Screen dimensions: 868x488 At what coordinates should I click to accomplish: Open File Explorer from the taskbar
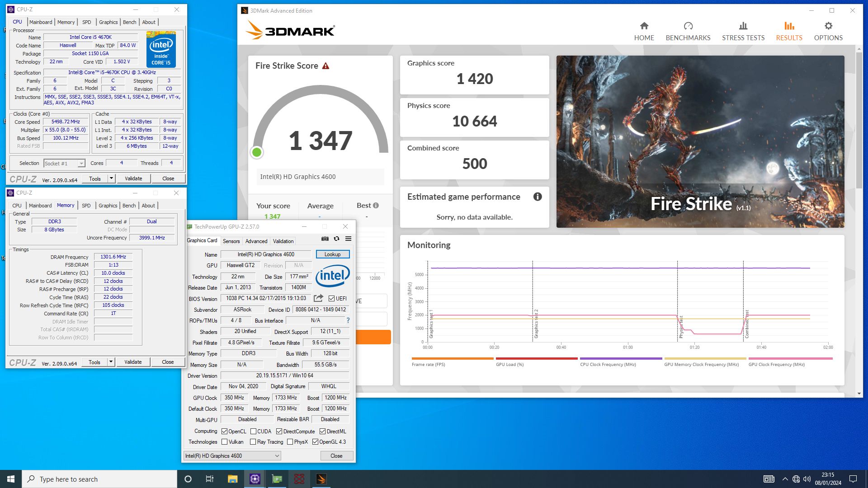click(x=232, y=479)
